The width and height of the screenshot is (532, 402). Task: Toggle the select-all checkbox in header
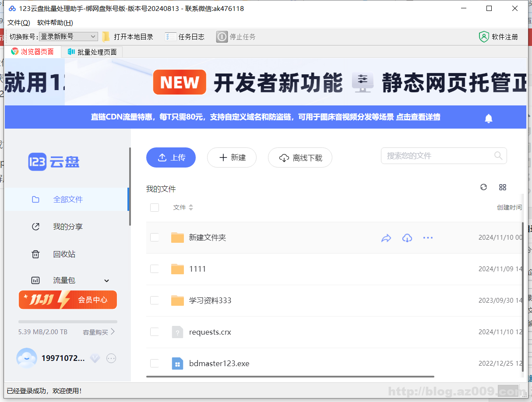tap(155, 207)
